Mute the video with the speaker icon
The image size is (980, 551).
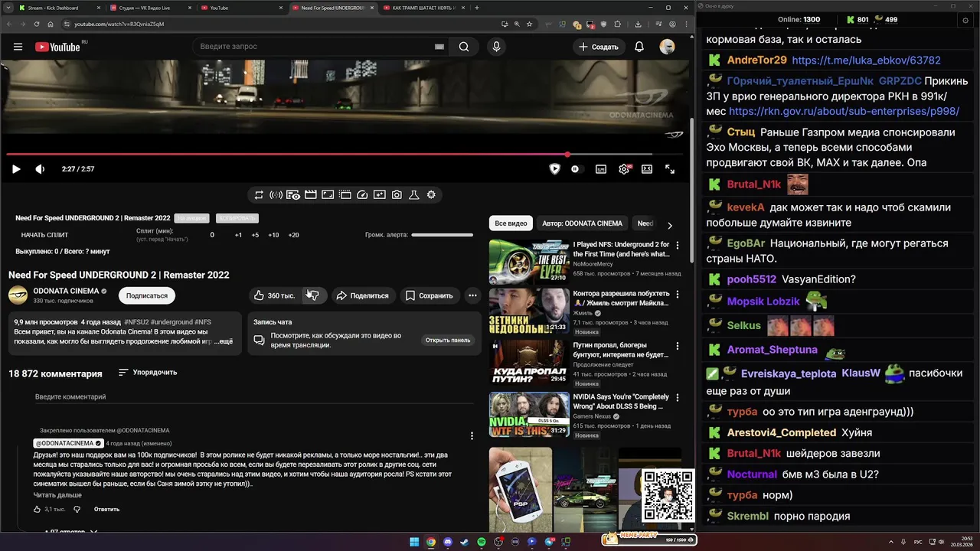(x=40, y=169)
